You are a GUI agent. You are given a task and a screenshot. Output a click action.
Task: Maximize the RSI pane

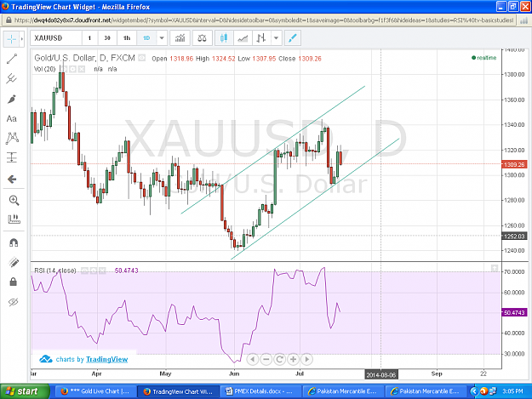[495, 269]
